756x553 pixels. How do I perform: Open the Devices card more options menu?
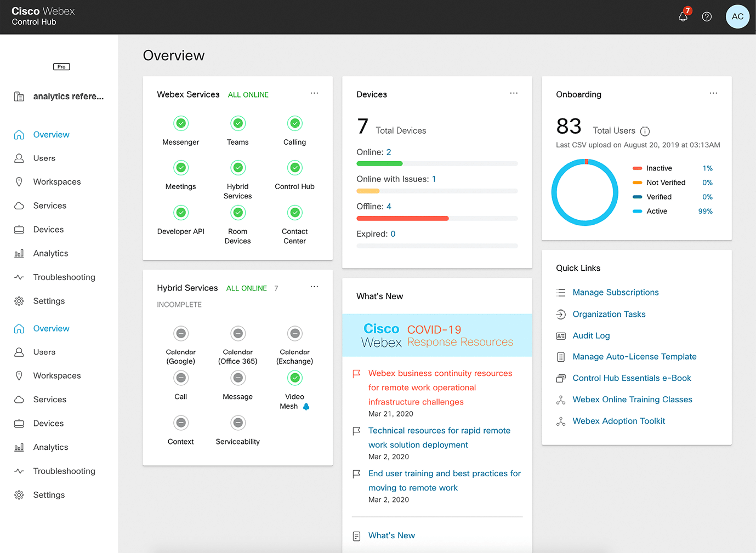tap(514, 93)
